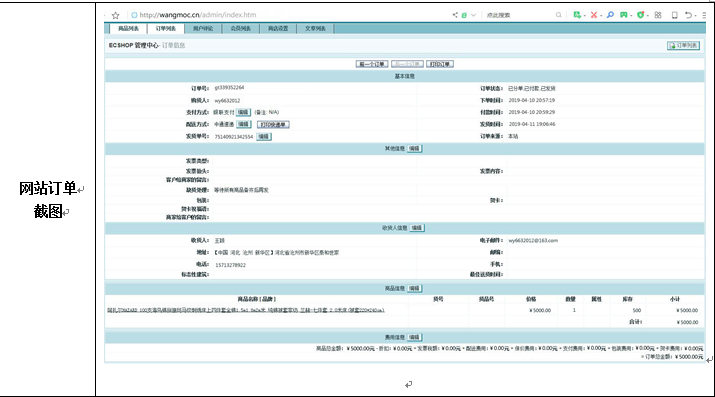Expand the address bar chevron dropdown
Screen dimensions: 715x397
[x=473, y=15]
